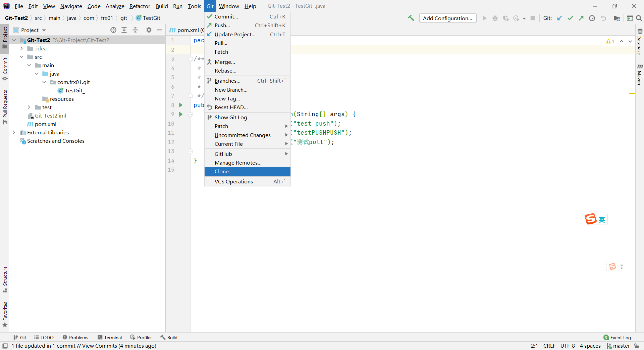644x350 pixels.
Task: Click the 4 spaces indent setting
Action: [x=590, y=346]
